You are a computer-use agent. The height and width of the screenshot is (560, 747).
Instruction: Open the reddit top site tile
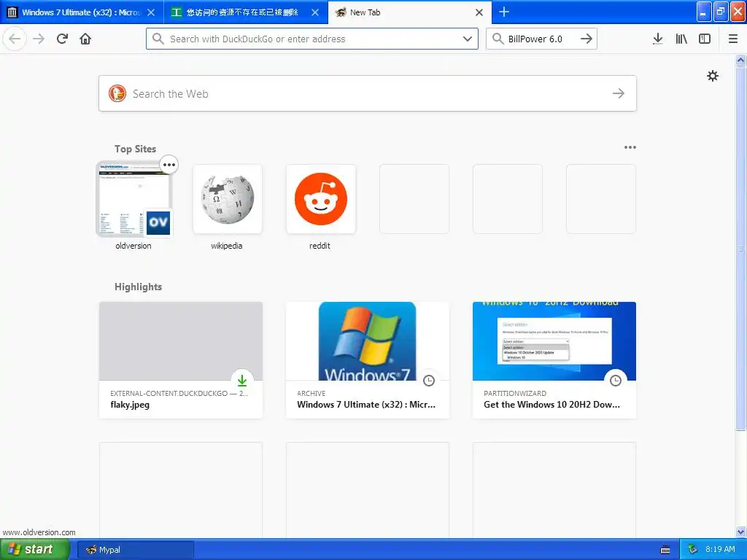[321, 199]
